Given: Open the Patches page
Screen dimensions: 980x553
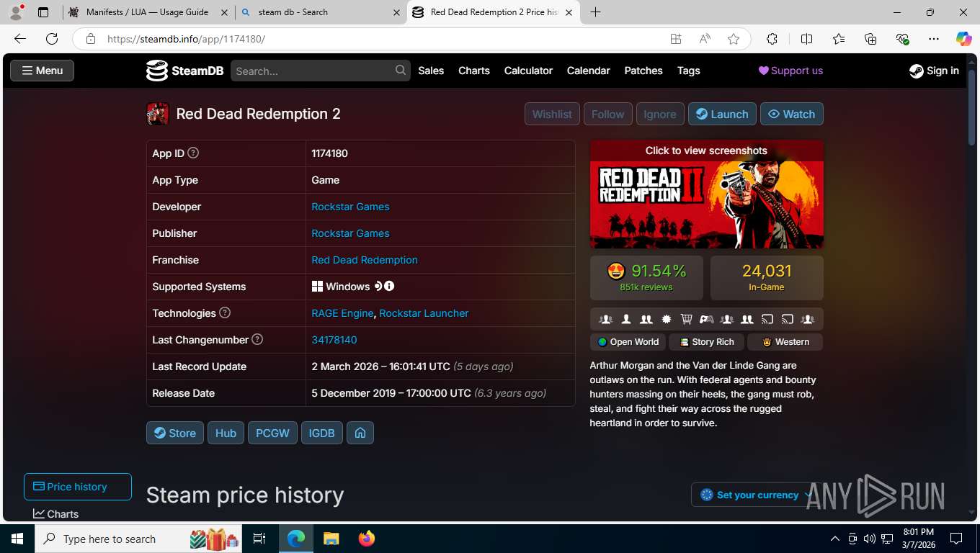Looking at the screenshot, I should pyautogui.click(x=643, y=71).
